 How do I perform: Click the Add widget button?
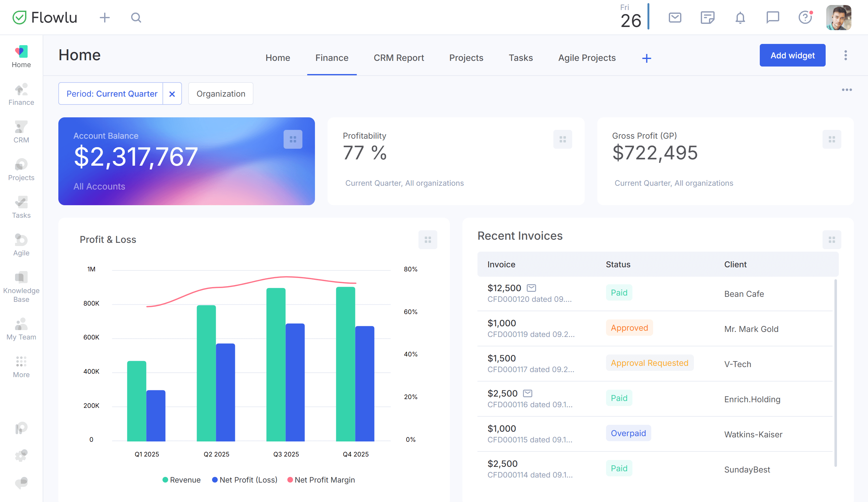pos(792,55)
